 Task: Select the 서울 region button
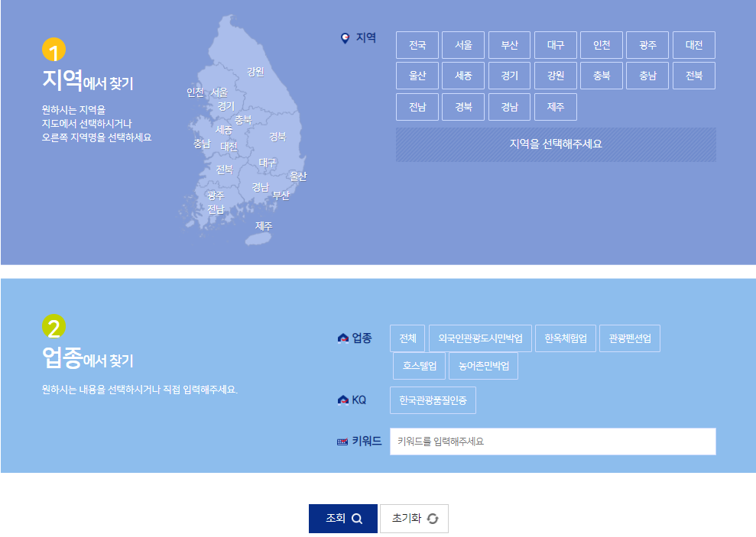pyautogui.click(x=463, y=44)
